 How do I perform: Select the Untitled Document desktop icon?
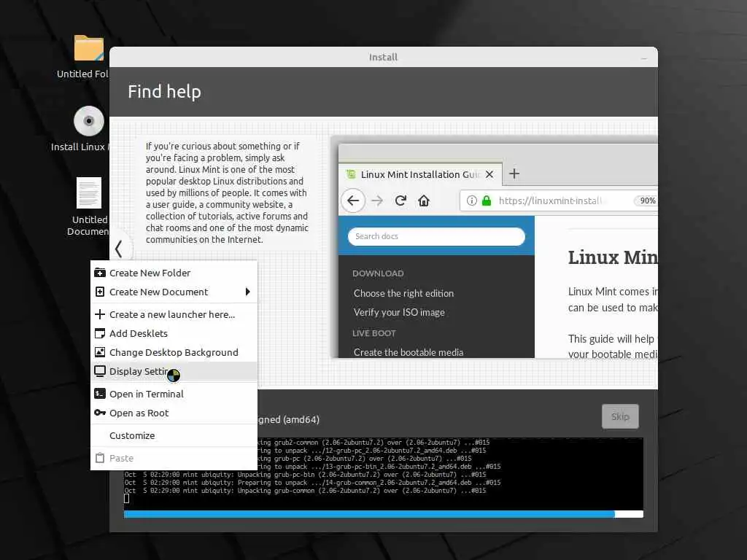click(x=88, y=192)
